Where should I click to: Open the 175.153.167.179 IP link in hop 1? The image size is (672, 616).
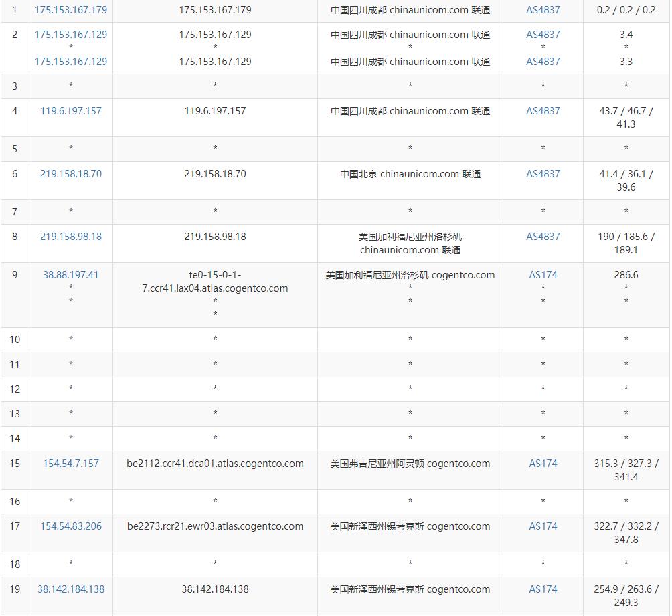tap(71, 10)
